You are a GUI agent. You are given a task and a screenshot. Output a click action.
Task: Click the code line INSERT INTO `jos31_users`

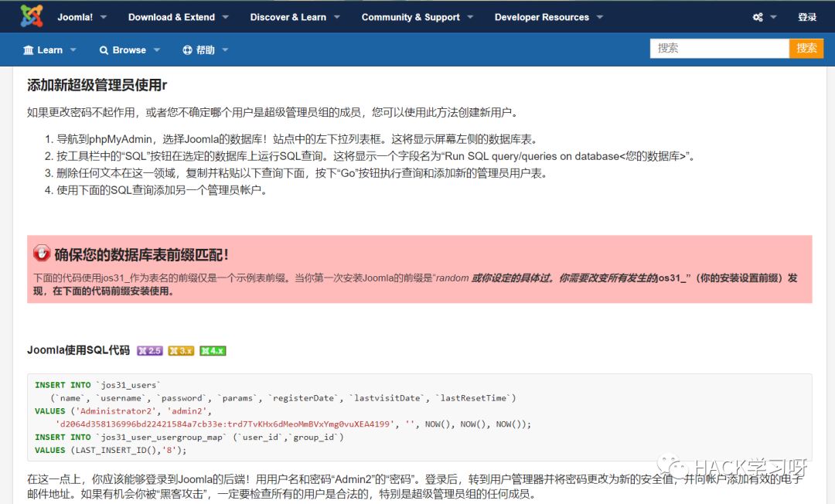(97, 385)
